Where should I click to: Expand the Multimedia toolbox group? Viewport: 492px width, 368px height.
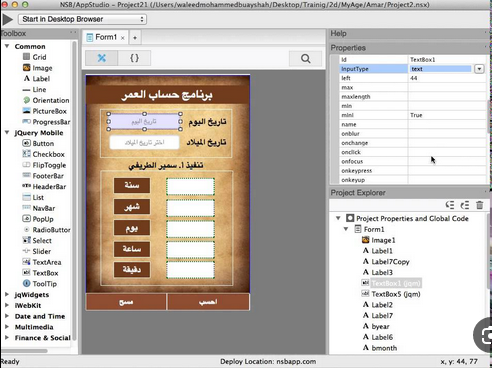[7, 327]
